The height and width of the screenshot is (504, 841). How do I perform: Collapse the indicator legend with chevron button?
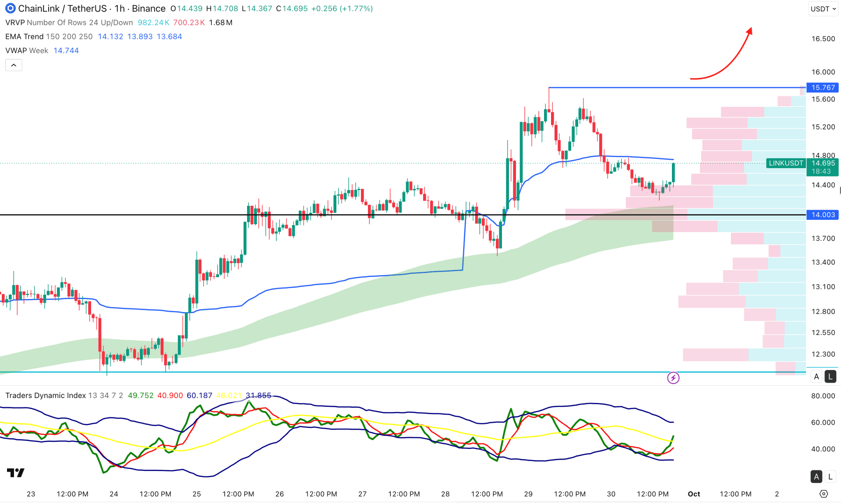[x=14, y=65]
